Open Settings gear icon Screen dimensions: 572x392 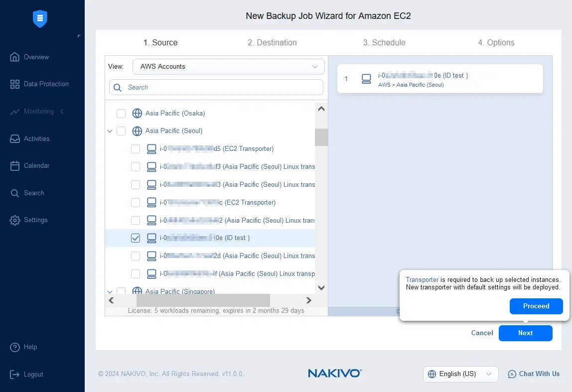tap(14, 220)
